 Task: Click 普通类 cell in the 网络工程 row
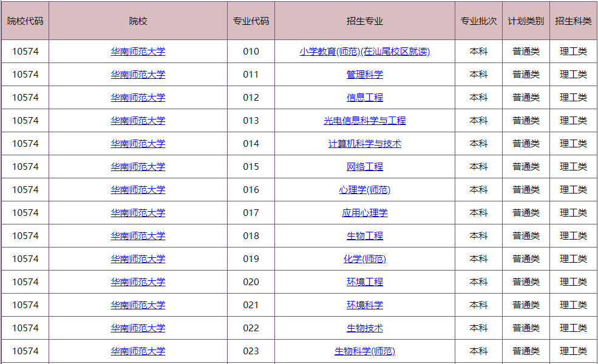(x=526, y=167)
